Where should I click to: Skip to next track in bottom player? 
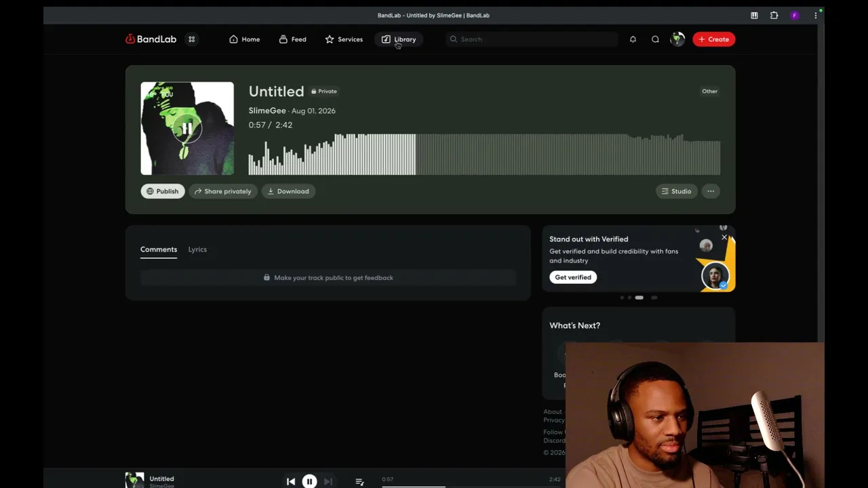pyautogui.click(x=328, y=481)
